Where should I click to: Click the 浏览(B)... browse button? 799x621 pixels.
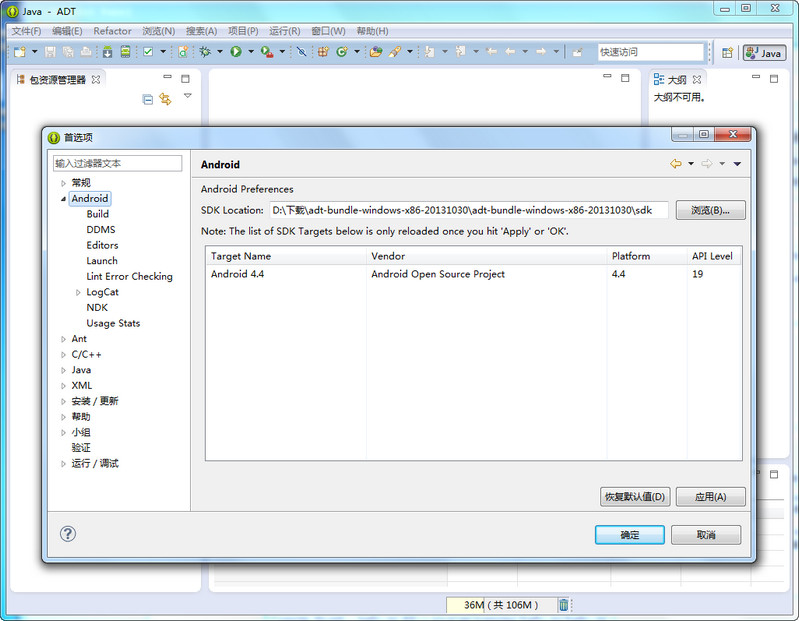[710, 210]
